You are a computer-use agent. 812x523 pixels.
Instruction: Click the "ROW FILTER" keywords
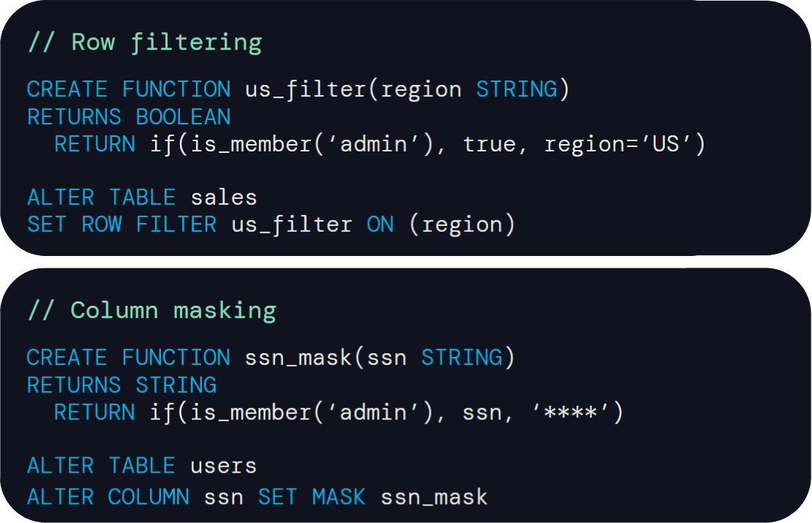(149, 225)
